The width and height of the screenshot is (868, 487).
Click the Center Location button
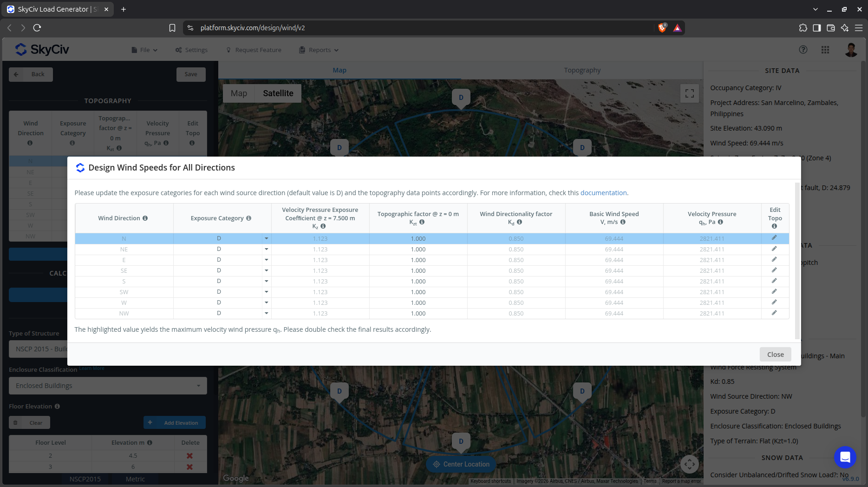461,464
